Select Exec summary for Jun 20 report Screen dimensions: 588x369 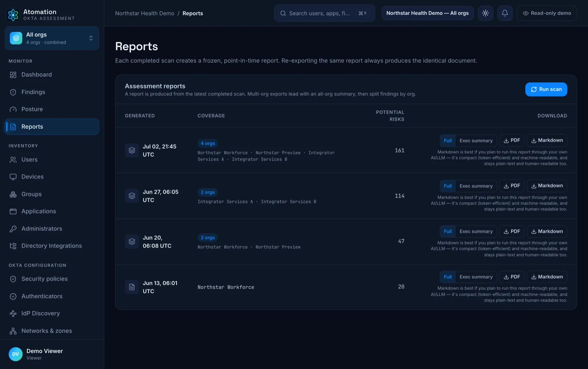click(x=476, y=231)
